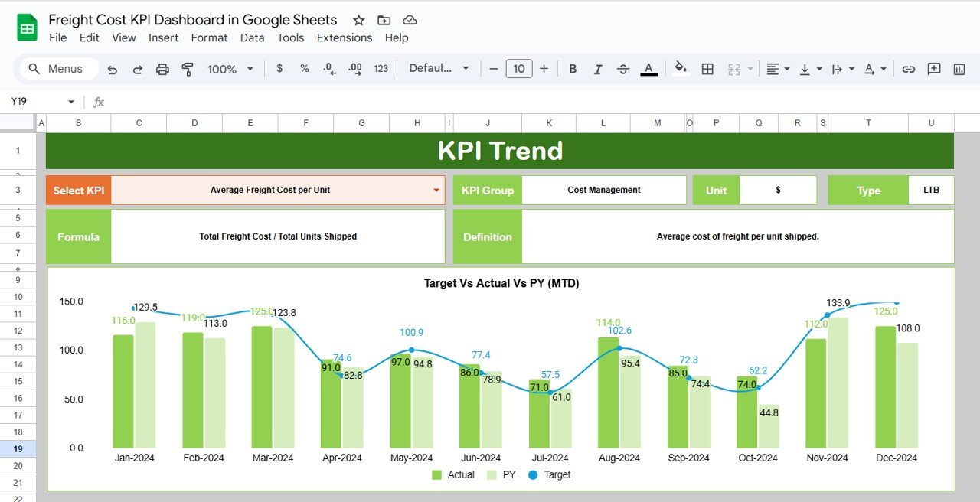Image resolution: width=980 pixels, height=502 pixels.
Task: Open the Borders icon
Action: (707, 68)
